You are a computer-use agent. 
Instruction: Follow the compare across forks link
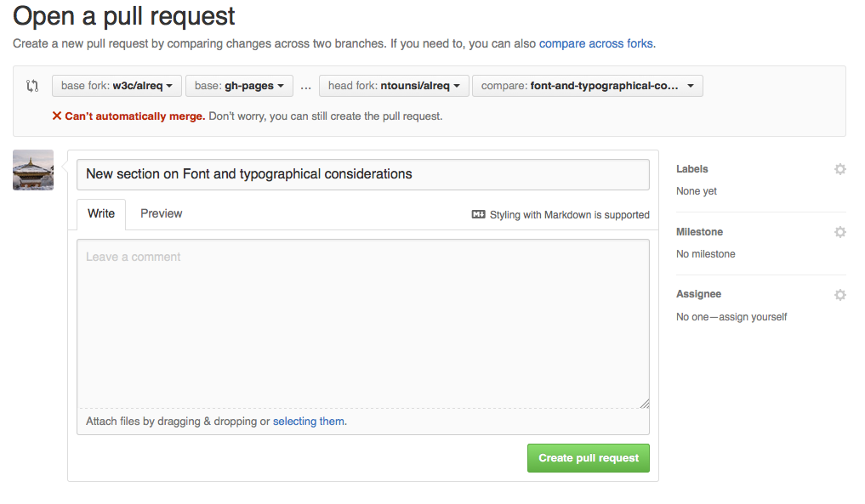click(x=596, y=43)
